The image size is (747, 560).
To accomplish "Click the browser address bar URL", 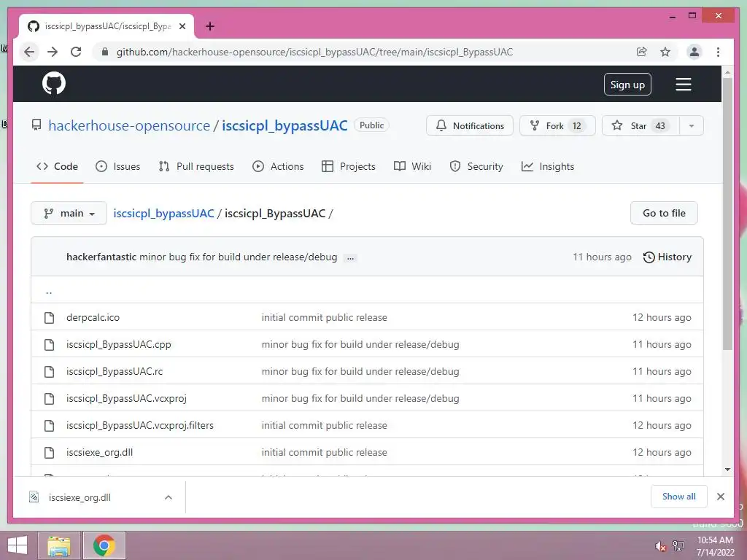I will point(314,52).
